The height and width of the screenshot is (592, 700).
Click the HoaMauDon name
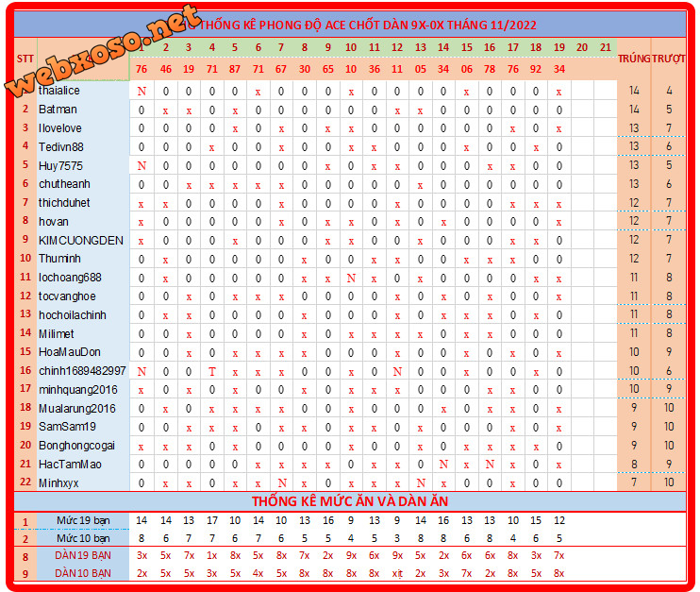pos(69,352)
